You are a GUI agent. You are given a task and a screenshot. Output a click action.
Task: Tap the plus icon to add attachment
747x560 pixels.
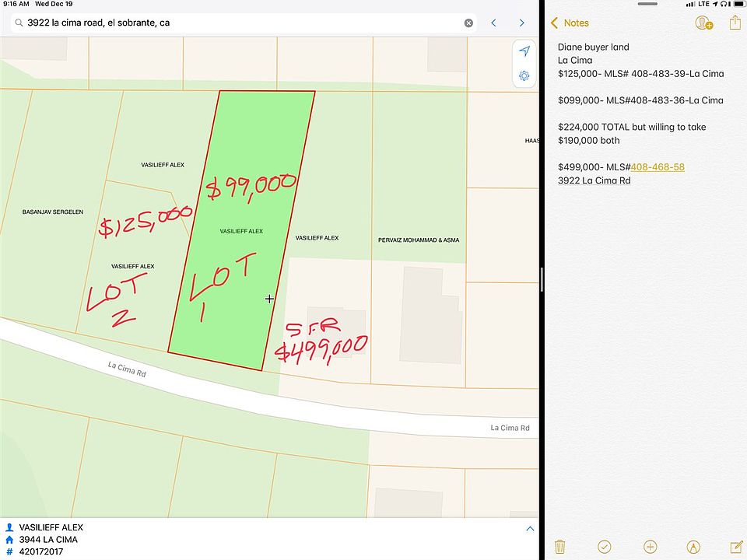click(651, 547)
